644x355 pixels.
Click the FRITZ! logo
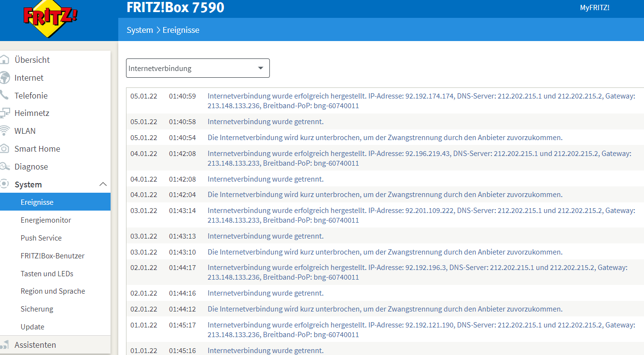tap(50, 19)
